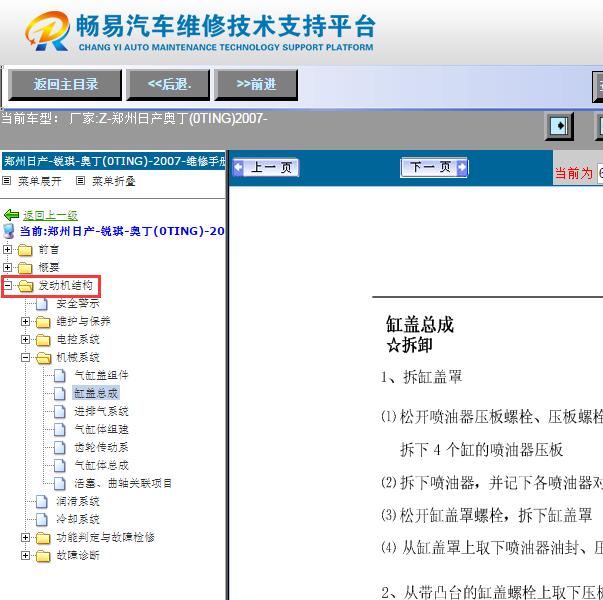603x600 pixels.
Task: Go to next page with 下一页
Action: (x=434, y=167)
